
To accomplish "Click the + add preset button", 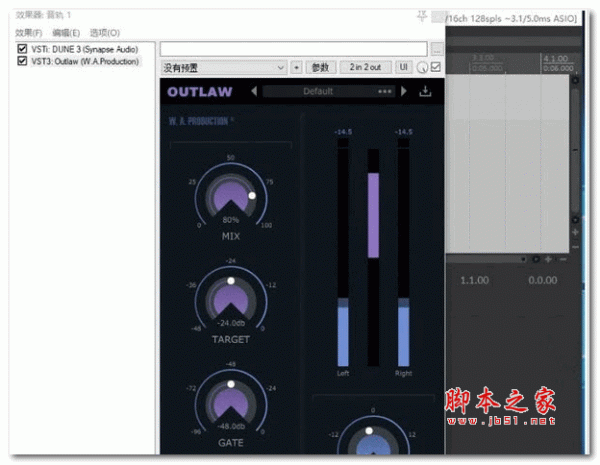I will pyautogui.click(x=296, y=67).
